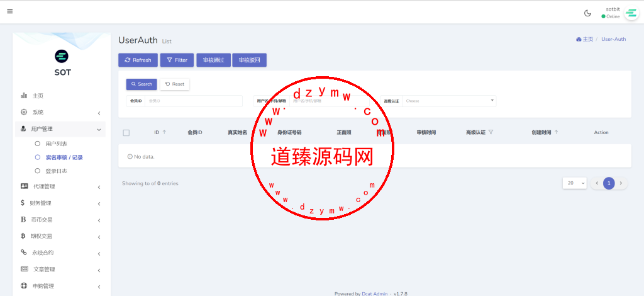This screenshot has height=296, width=644.
Task: Go to previous page arrow
Action: pyautogui.click(x=597, y=183)
